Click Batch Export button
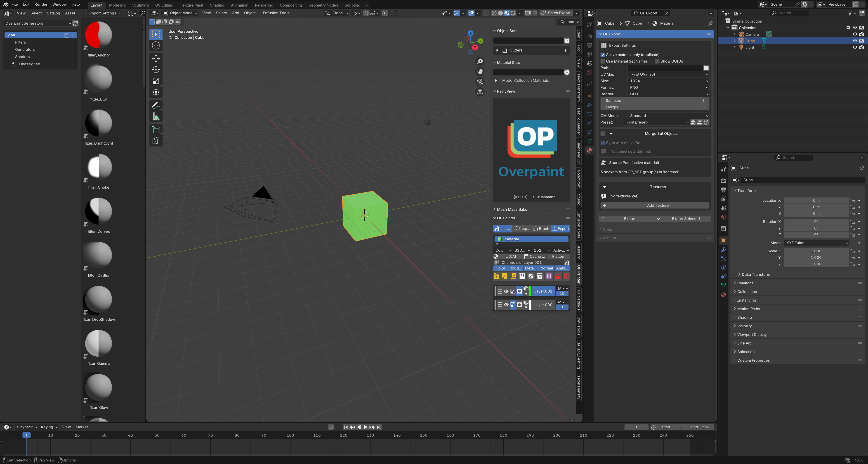This screenshot has height=464, width=868. tap(556, 13)
